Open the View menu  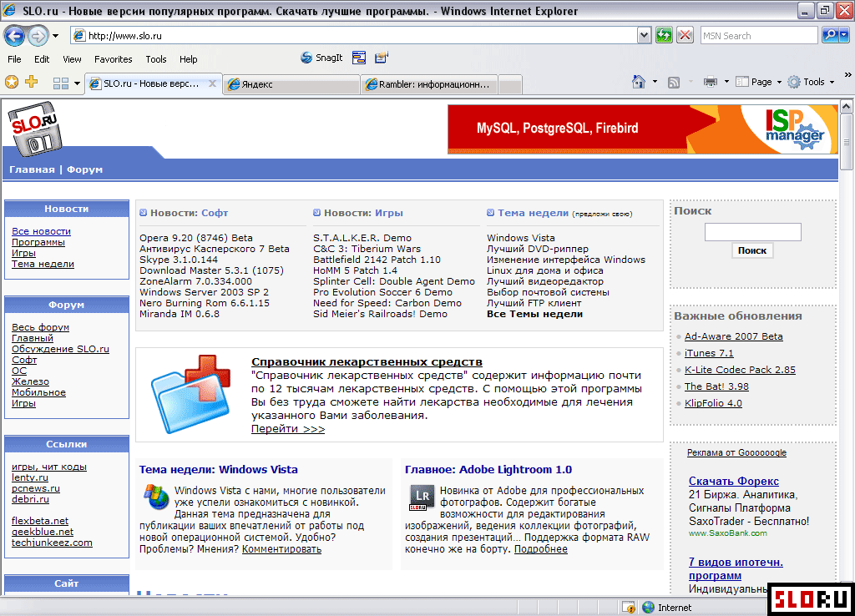72,59
